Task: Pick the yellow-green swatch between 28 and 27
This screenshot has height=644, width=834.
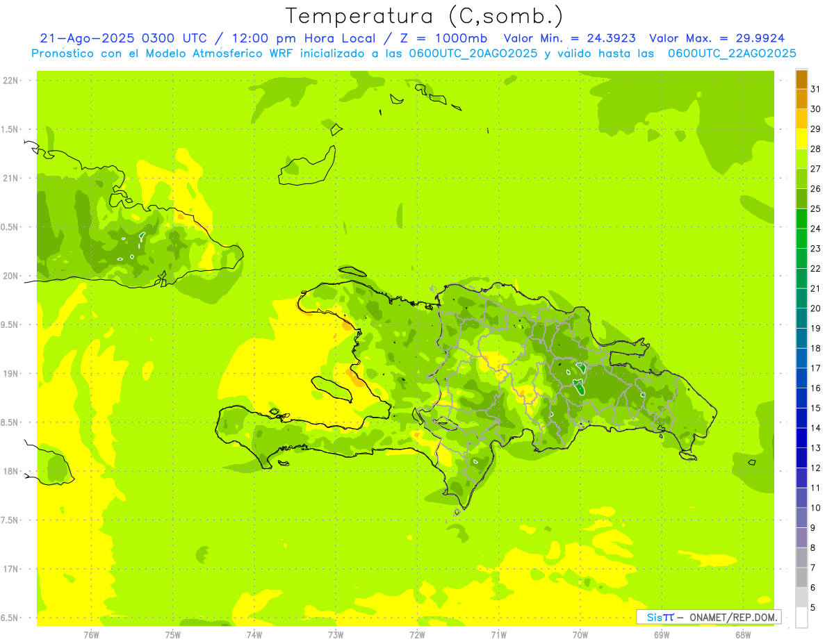Action: pos(801,159)
